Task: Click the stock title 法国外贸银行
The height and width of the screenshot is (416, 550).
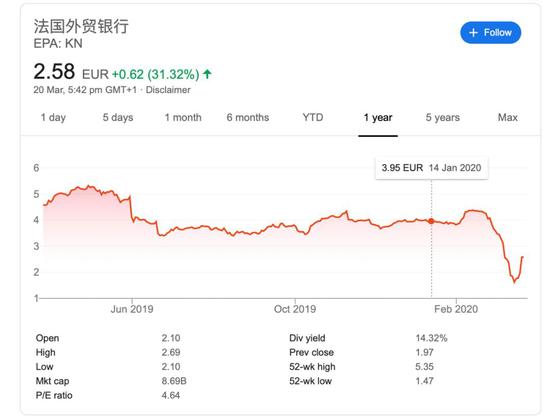Action: (x=81, y=26)
